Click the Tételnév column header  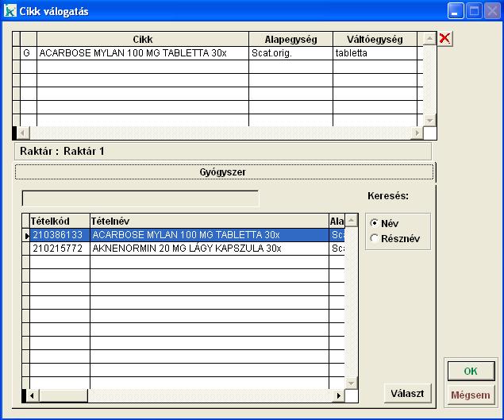point(209,221)
